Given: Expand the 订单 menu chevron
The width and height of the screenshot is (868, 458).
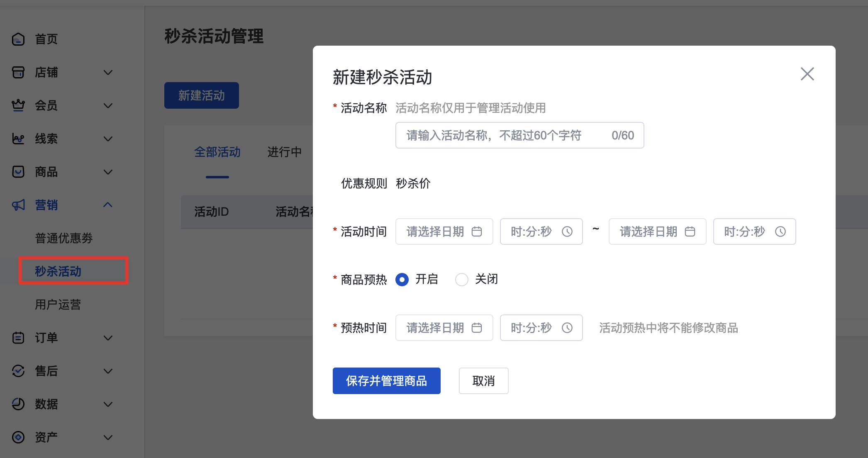Looking at the screenshot, I should tap(108, 338).
